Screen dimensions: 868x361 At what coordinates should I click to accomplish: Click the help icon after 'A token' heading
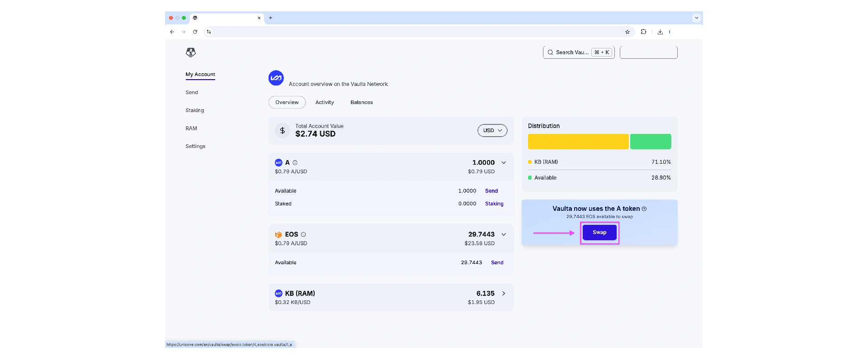pos(644,209)
